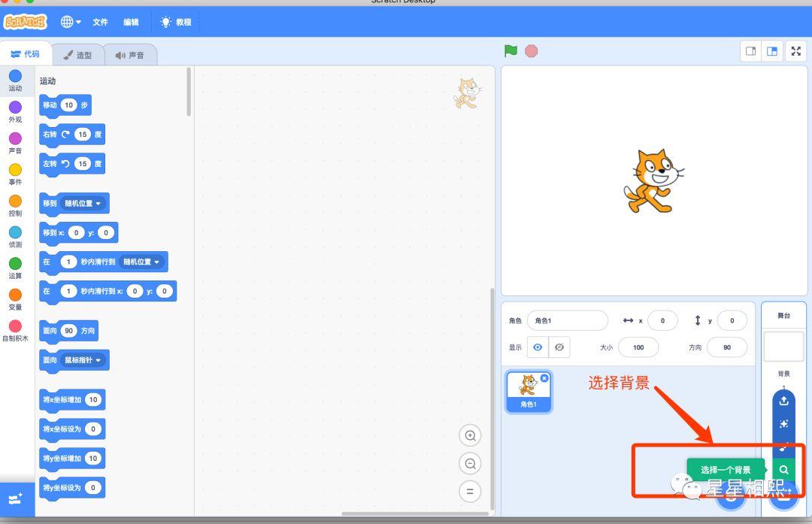Click the 运动 palette heading
812x524 pixels.
point(47,80)
